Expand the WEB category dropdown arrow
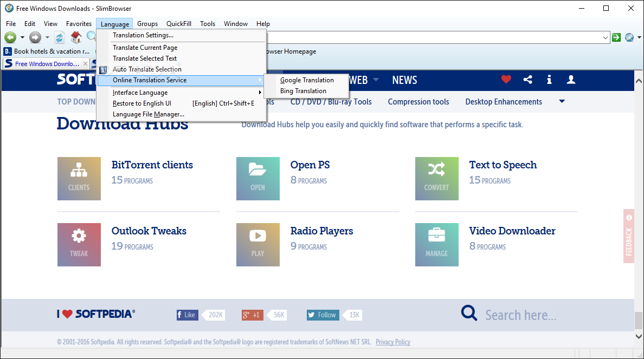 pyautogui.click(x=376, y=80)
